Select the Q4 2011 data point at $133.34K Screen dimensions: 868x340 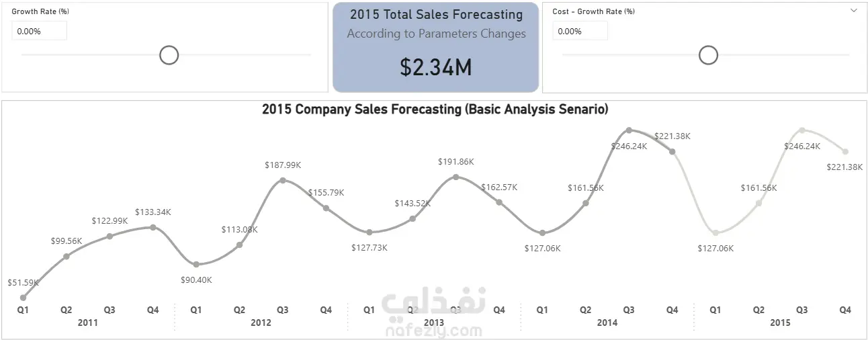click(x=153, y=227)
